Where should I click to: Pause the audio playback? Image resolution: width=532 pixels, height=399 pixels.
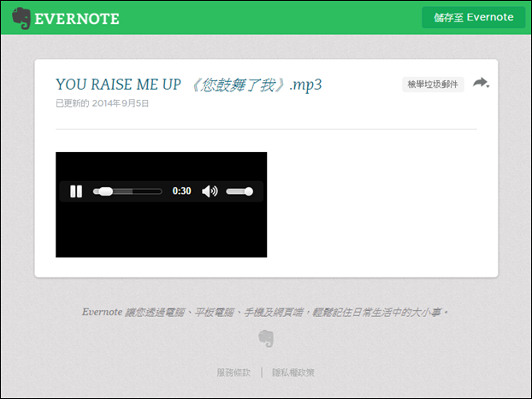click(76, 191)
